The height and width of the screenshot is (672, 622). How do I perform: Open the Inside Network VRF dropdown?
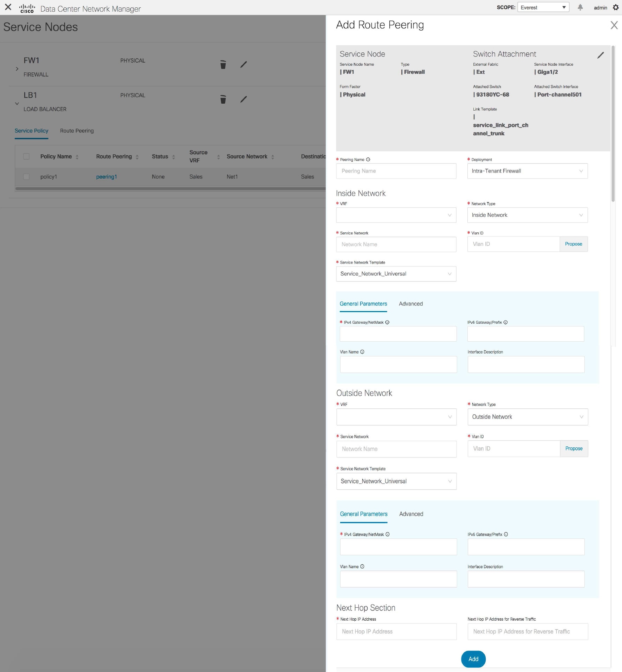[396, 215]
